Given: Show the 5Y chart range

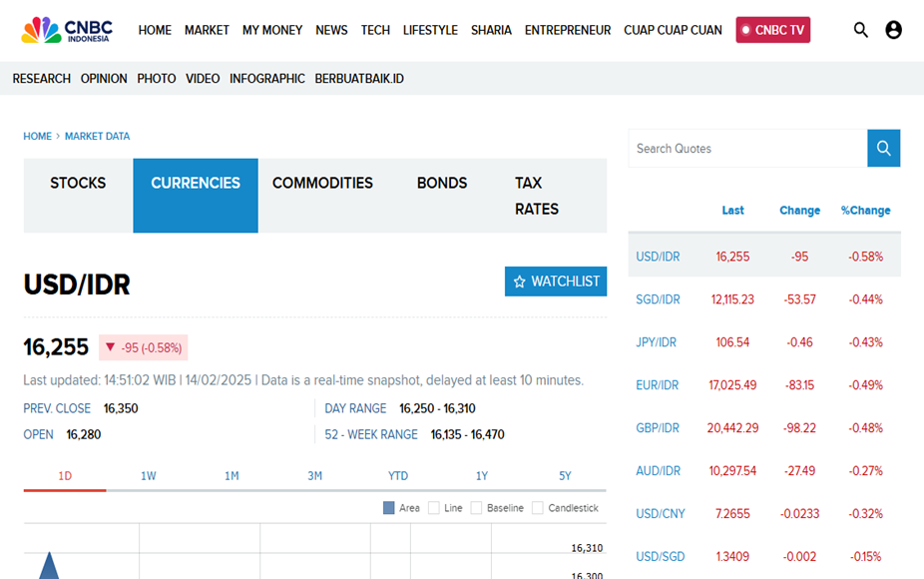Looking at the screenshot, I should [x=565, y=476].
